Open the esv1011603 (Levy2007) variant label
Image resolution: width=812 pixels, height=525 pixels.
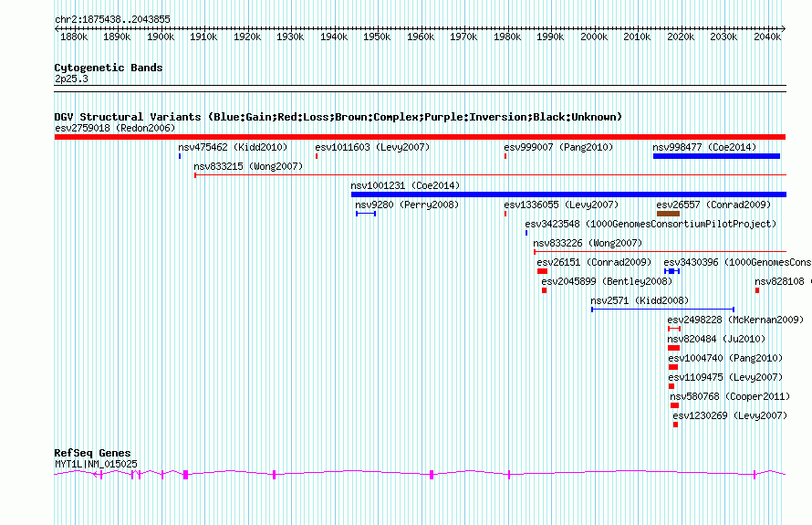point(372,147)
